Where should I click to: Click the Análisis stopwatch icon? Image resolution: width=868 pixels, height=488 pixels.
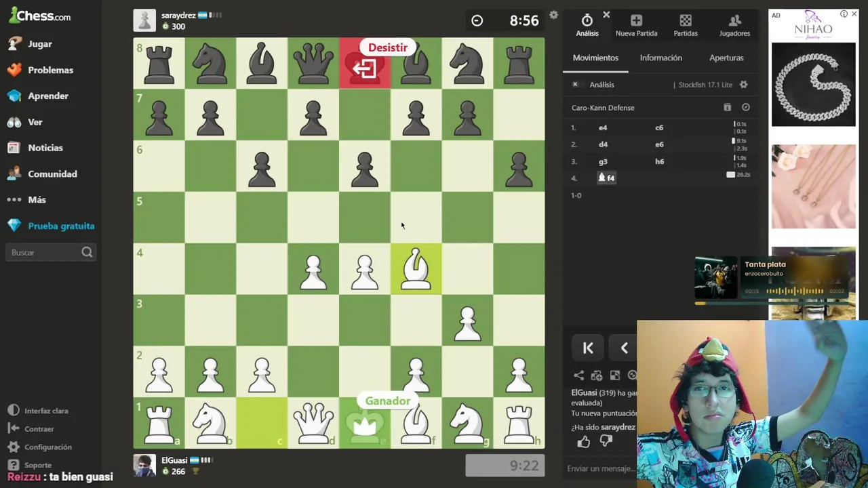587,20
